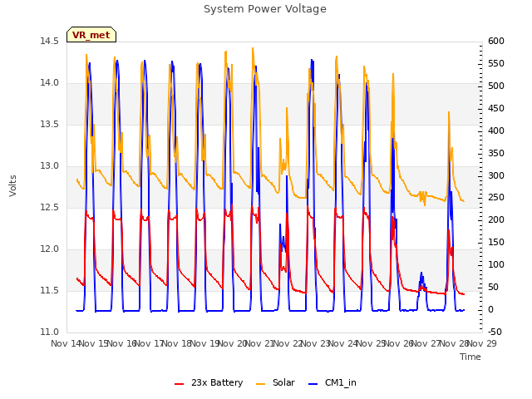
Task: Click the Time x-axis label
Action: point(470,357)
